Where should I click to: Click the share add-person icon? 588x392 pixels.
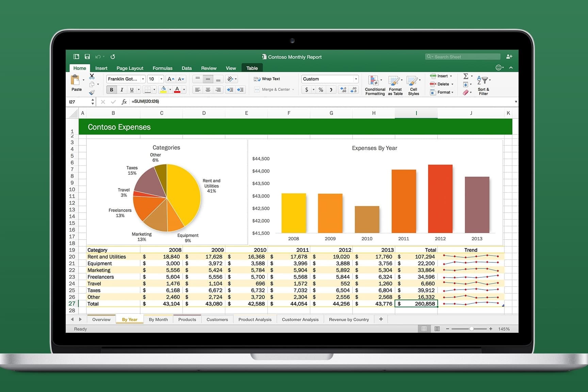[x=509, y=56]
